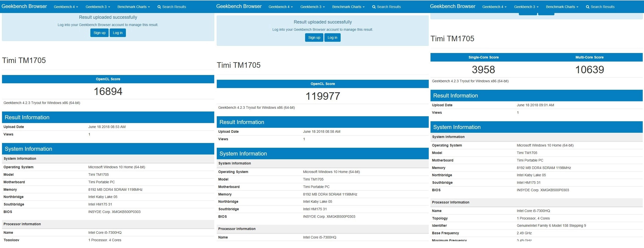The height and width of the screenshot is (248, 644).
Task: Click Geekbench 4.2.3 Tryout text below 119977
Action: click(257, 107)
